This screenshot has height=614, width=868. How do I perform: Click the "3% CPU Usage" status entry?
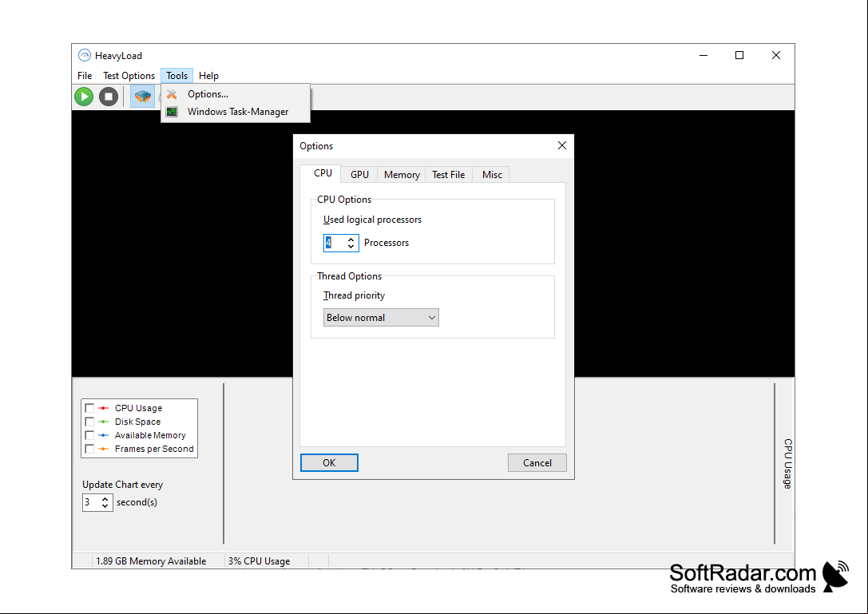click(259, 561)
